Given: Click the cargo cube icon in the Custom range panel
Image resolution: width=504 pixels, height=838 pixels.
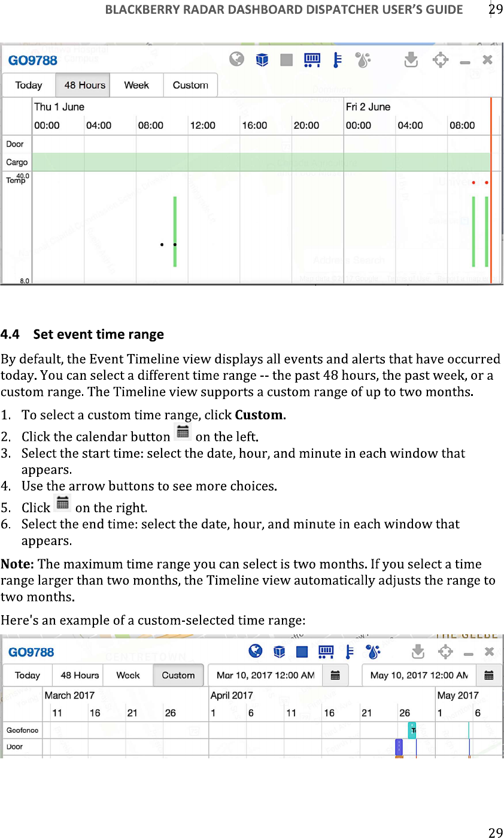Looking at the screenshot, I should coord(279,652).
